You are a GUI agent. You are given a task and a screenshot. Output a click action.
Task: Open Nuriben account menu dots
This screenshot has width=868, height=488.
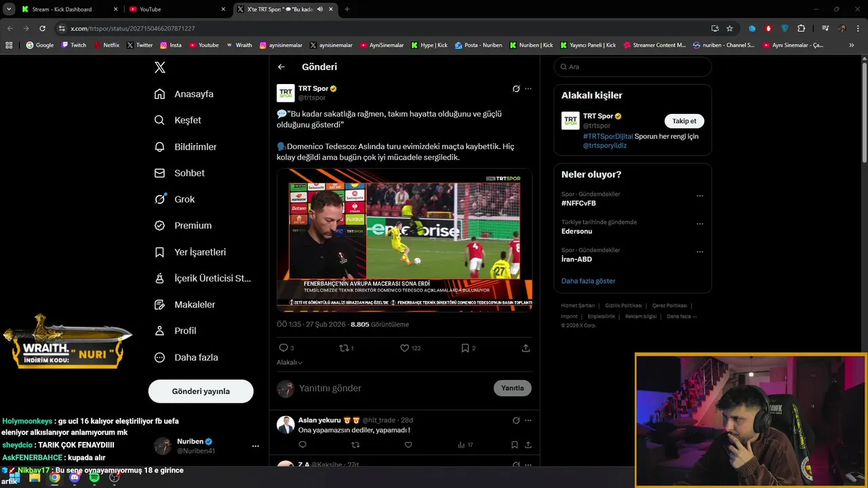pos(256,446)
